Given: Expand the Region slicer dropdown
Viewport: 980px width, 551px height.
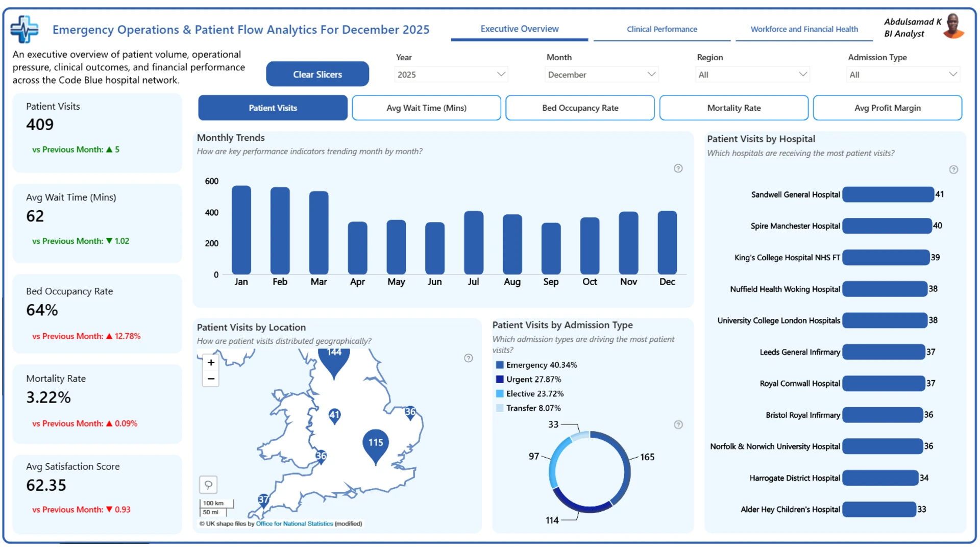Looking at the screenshot, I should (x=752, y=74).
